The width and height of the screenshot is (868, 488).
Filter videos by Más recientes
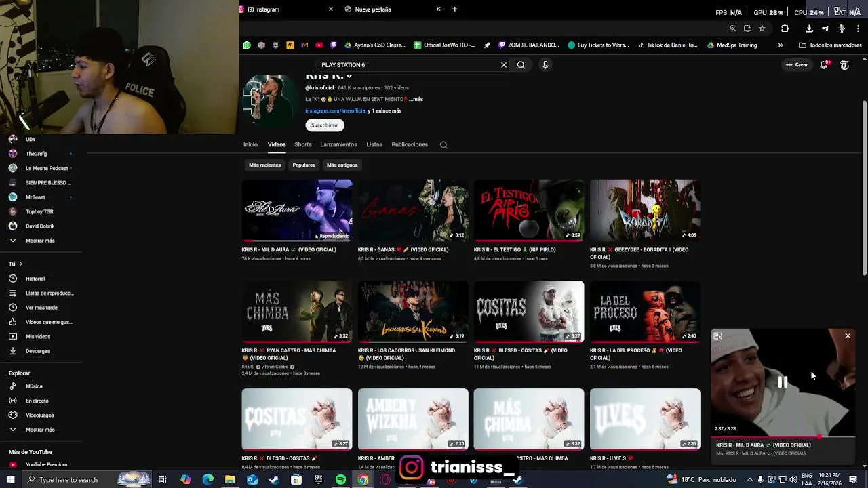(x=264, y=165)
